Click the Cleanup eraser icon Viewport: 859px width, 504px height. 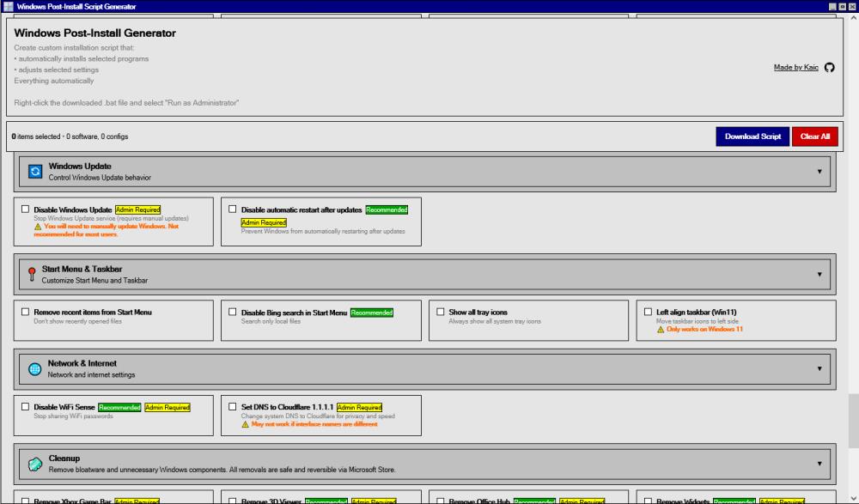point(35,464)
